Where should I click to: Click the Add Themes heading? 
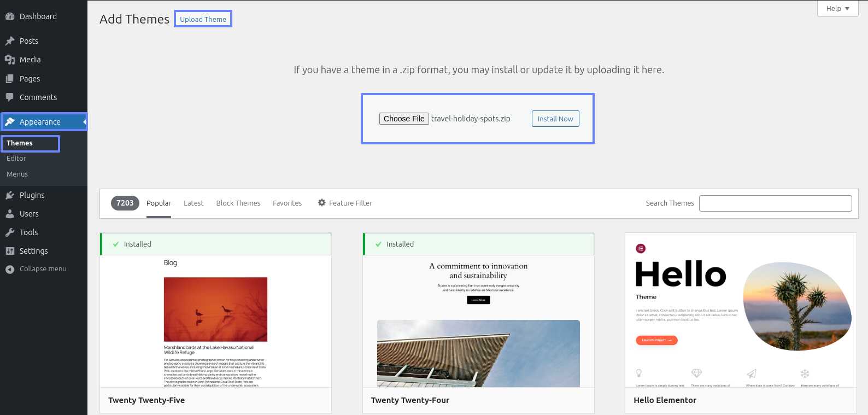point(134,19)
